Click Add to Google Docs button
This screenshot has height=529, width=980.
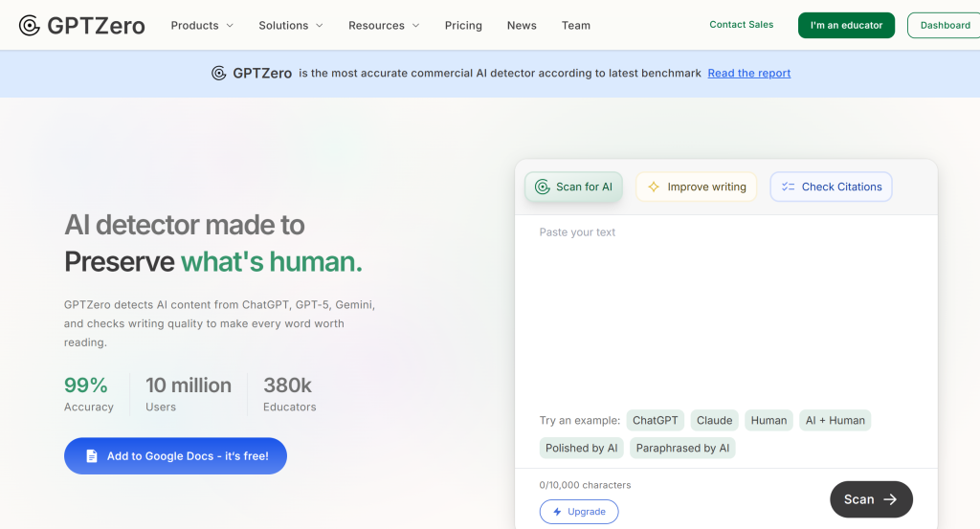175,456
